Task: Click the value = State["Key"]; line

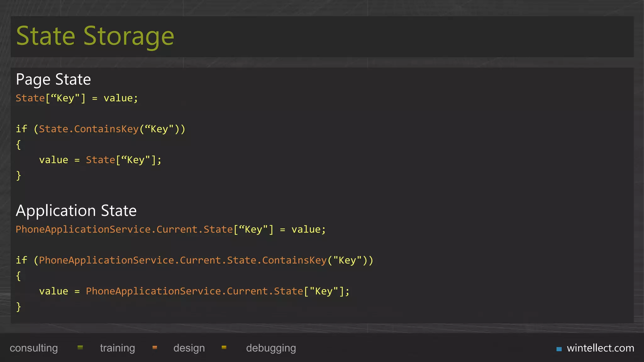Action: click(100, 160)
